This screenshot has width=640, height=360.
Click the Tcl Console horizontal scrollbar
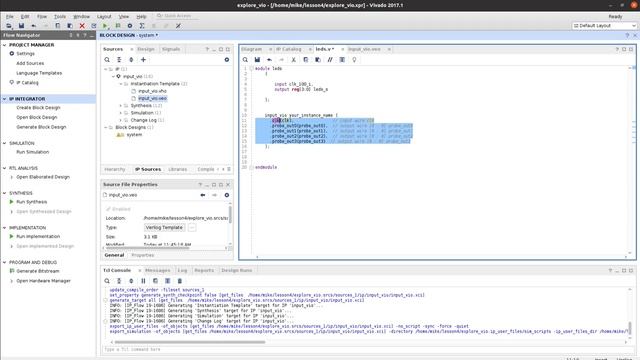pyautogui.click(x=190, y=342)
